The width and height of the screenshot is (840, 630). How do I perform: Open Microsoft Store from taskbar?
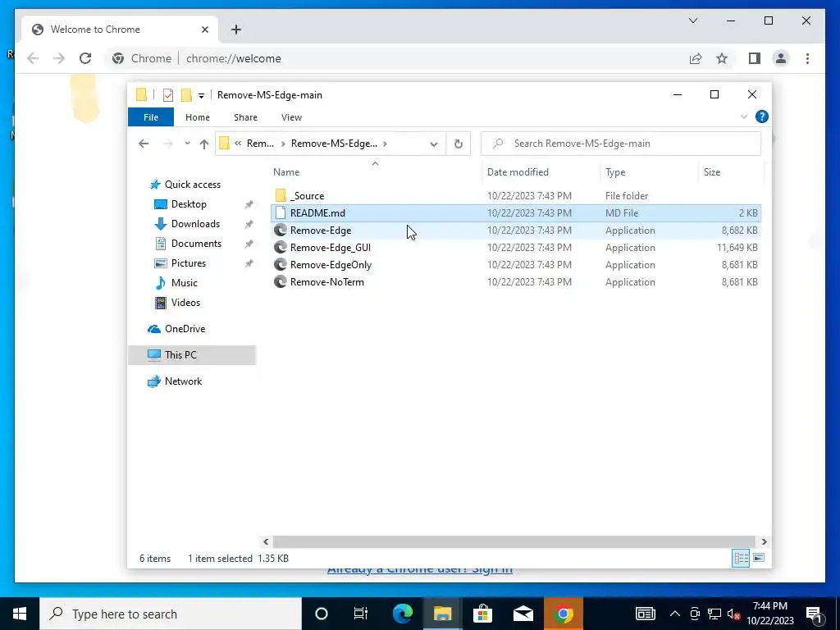coord(482,614)
